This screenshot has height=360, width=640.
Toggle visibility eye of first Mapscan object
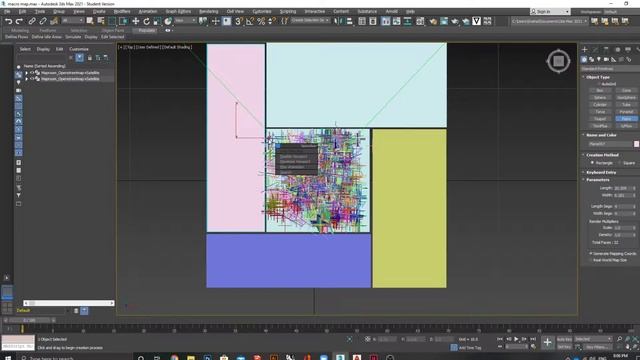pos(32,73)
